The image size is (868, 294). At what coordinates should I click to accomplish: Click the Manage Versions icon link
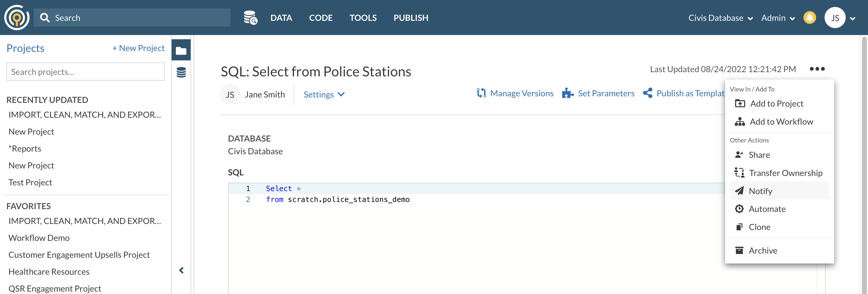(481, 93)
